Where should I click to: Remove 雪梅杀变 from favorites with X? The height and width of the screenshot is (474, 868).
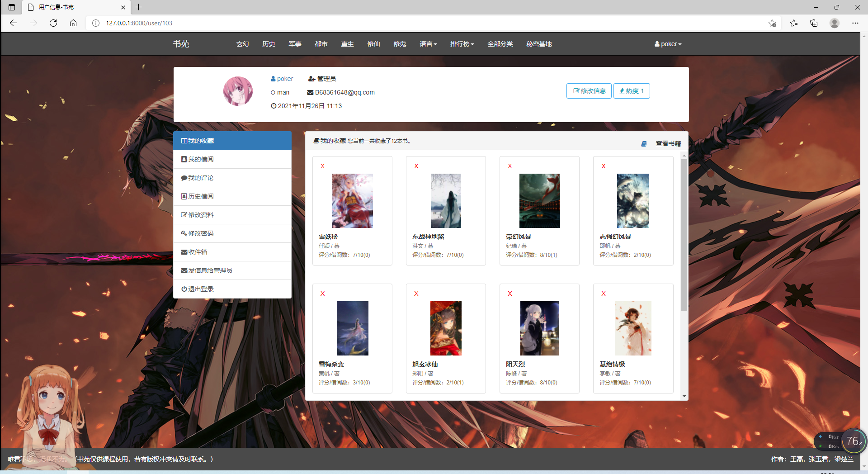click(x=322, y=294)
